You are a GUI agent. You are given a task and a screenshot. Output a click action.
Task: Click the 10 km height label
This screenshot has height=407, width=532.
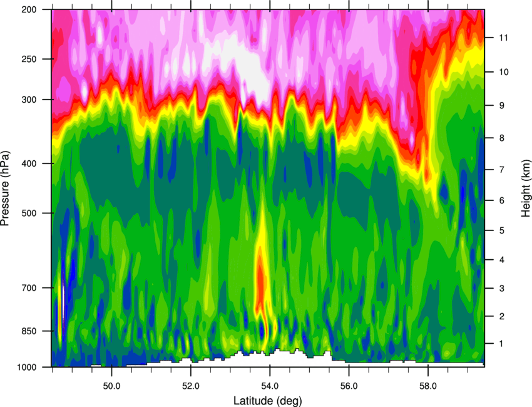pos(504,72)
